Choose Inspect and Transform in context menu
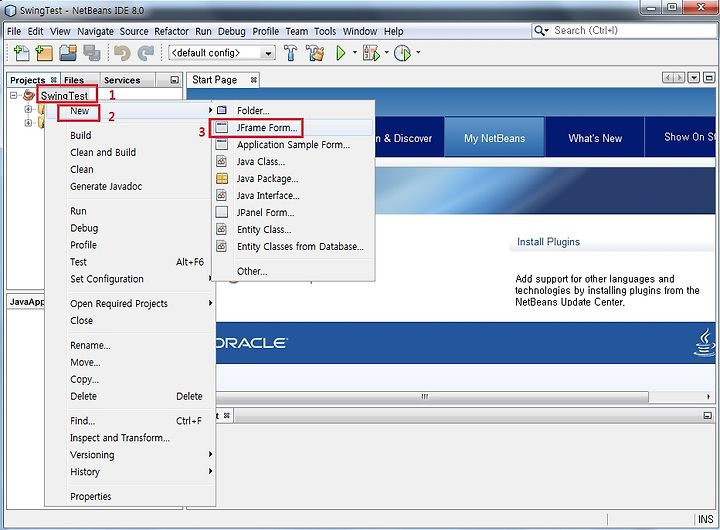Image resolution: width=720 pixels, height=530 pixels. click(120, 438)
